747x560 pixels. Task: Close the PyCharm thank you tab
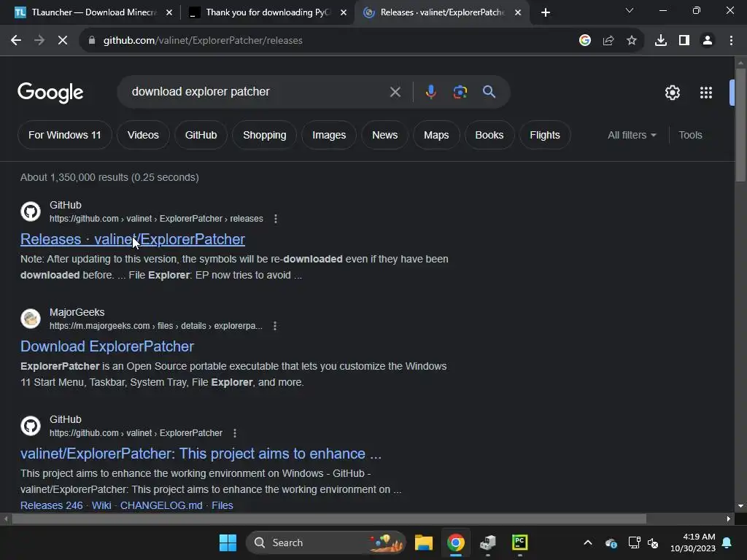click(x=344, y=13)
